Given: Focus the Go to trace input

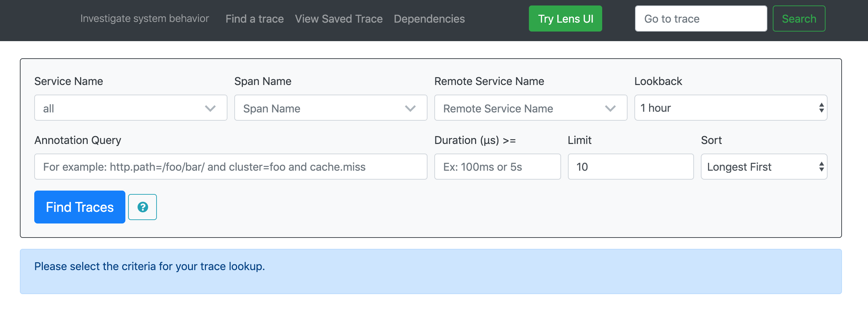Looking at the screenshot, I should click(x=700, y=19).
